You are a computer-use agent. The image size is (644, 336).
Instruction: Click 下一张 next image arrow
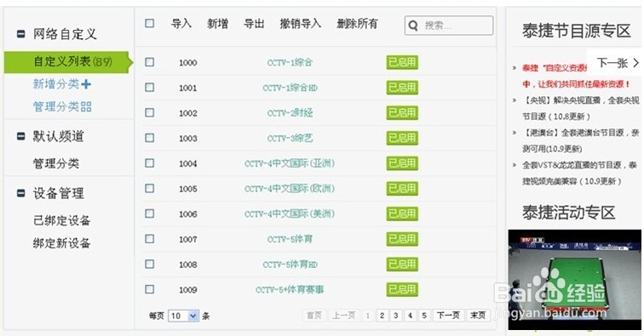click(618, 63)
